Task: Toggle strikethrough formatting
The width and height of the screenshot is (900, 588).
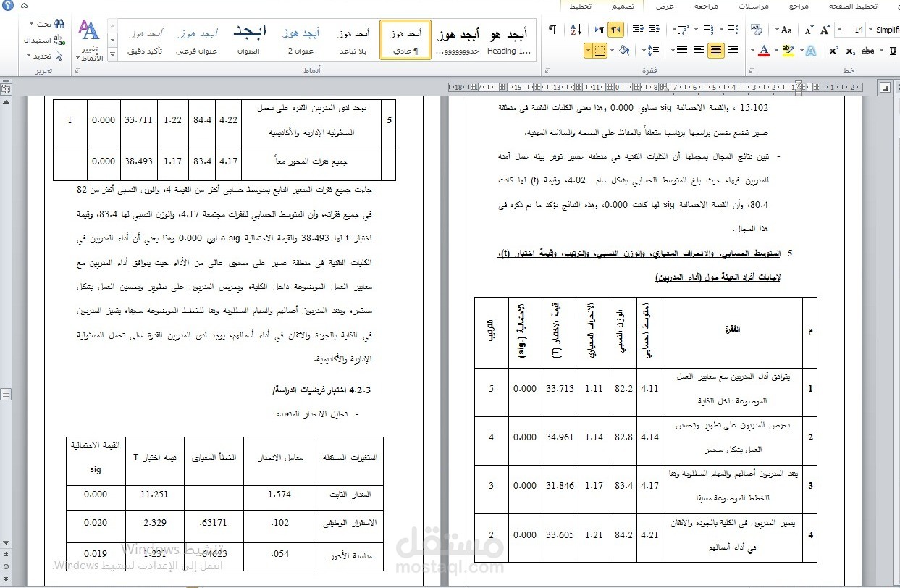Action: pos(867,51)
